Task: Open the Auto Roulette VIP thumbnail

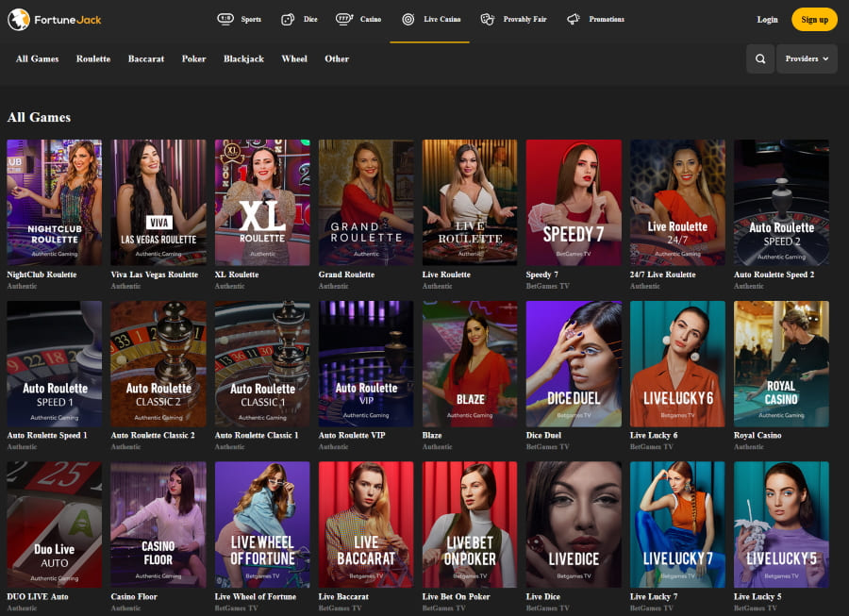Action: coord(366,364)
